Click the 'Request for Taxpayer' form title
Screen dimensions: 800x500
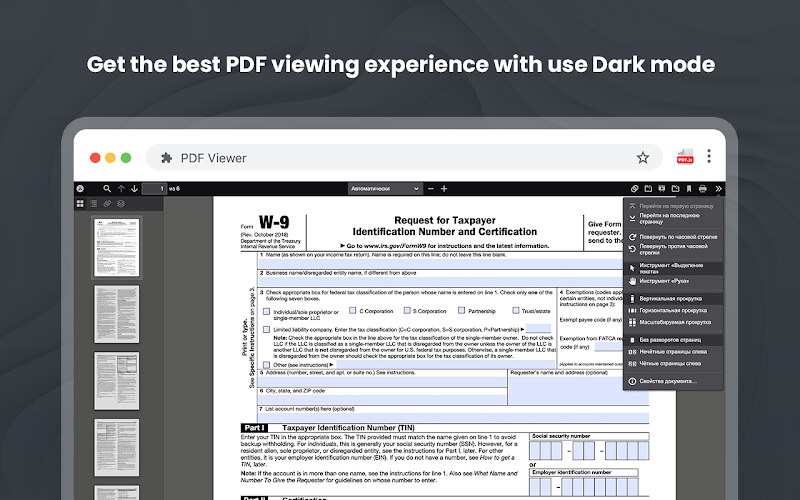click(445, 220)
